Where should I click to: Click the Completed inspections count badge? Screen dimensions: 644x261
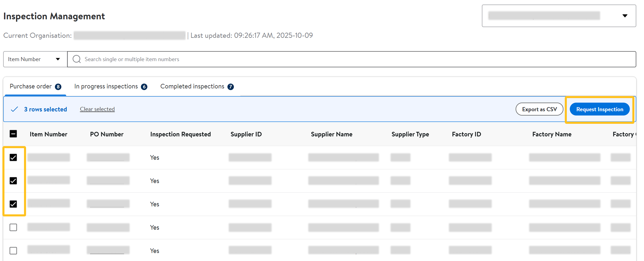tap(231, 87)
